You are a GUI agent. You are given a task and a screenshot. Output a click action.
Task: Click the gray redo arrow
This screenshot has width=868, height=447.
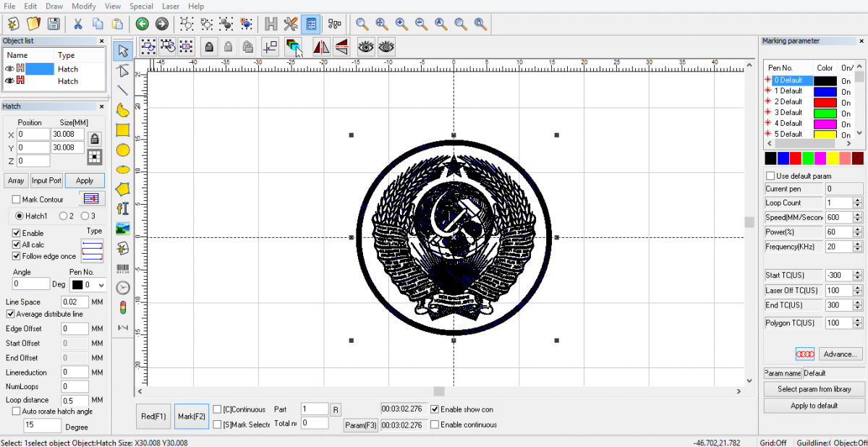click(162, 23)
